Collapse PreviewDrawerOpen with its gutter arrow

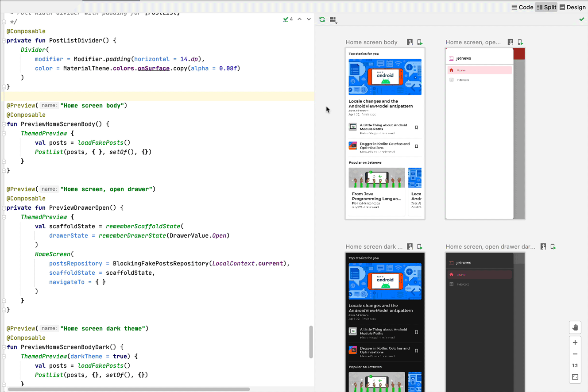pos(4,208)
